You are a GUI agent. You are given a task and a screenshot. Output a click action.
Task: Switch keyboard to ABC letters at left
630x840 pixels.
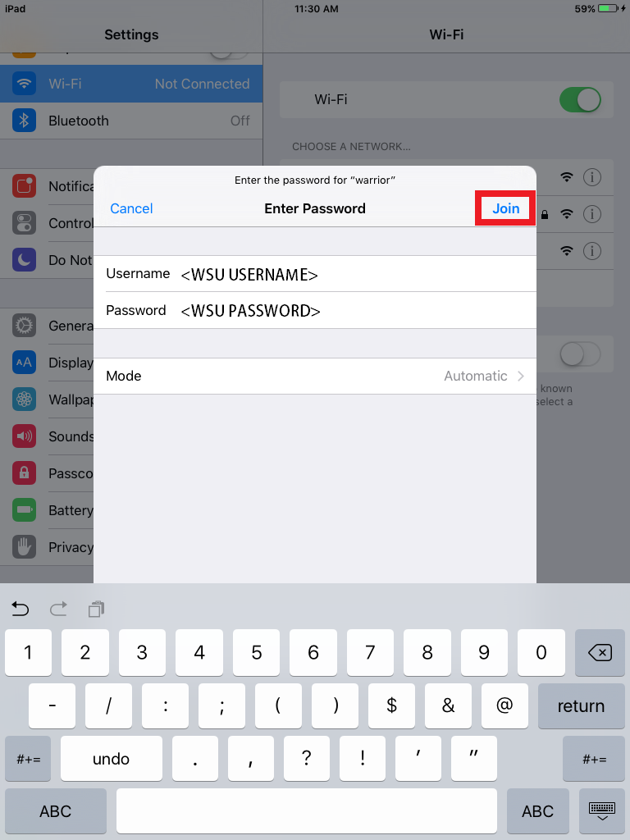pyautogui.click(x=56, y=811)
